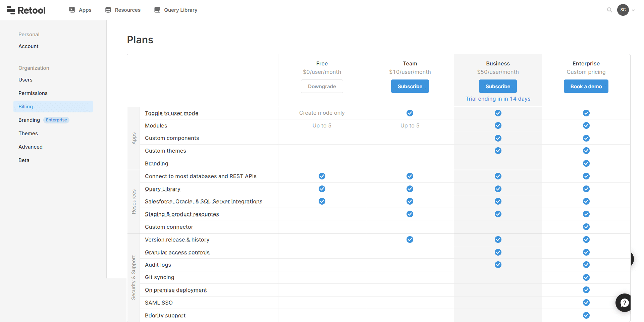Click Up to 5 in Team column
Image resolution: width=644 pixels, height=322 pixels.
tap(410, 126)
